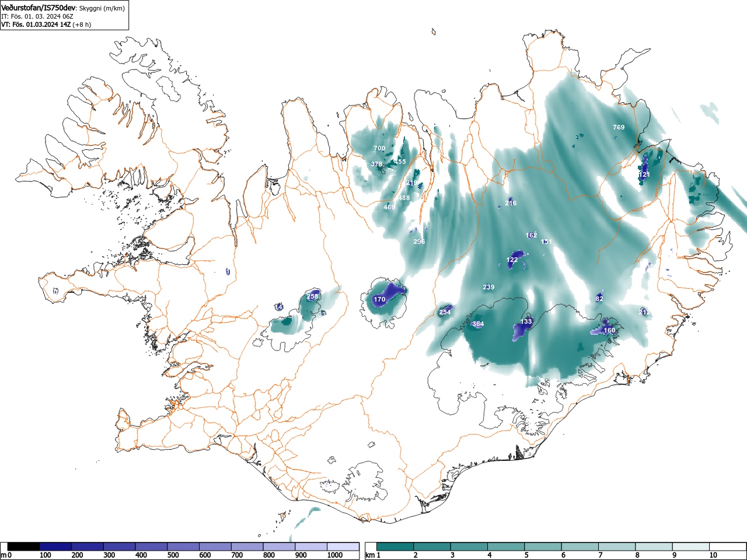This screenshot has height=560, width=747.
Task: Click the 122 visibility value on the map
Action: (x=512, y=260)
